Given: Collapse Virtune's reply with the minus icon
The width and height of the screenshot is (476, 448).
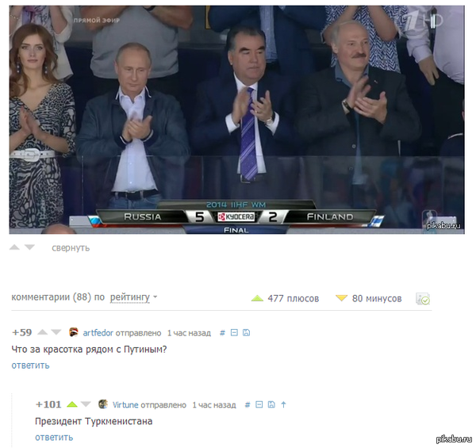Looking at the screenshot, I should (259, 404).
